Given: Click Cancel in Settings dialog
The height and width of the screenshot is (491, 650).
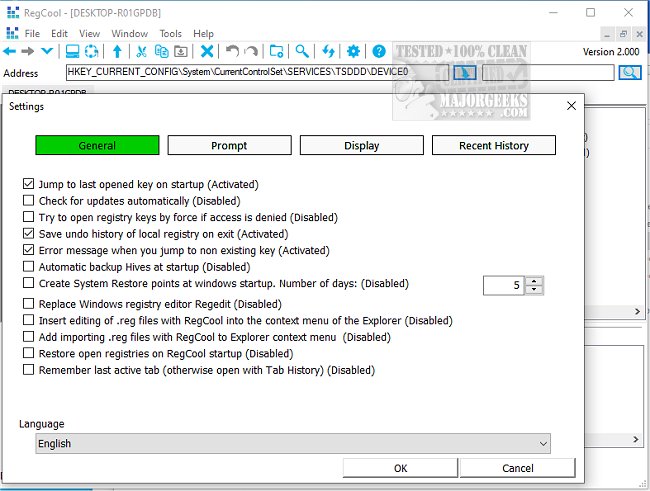Looking at the screenshot, I should 518,468.
